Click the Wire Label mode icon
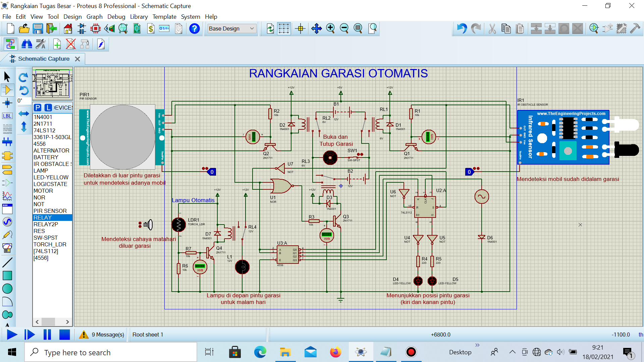This screenshot has height=362, width=644. click(x=7, y=116)
